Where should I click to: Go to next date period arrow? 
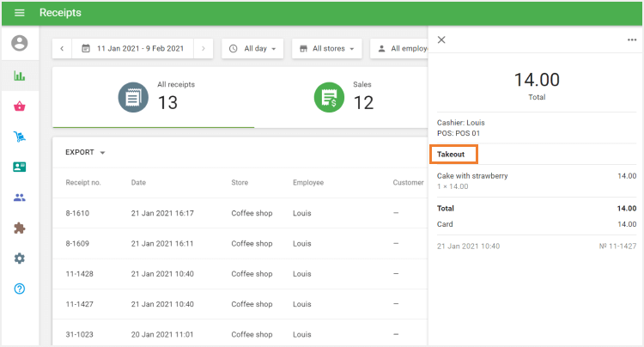pyautogui.click(x=203, y=49)
